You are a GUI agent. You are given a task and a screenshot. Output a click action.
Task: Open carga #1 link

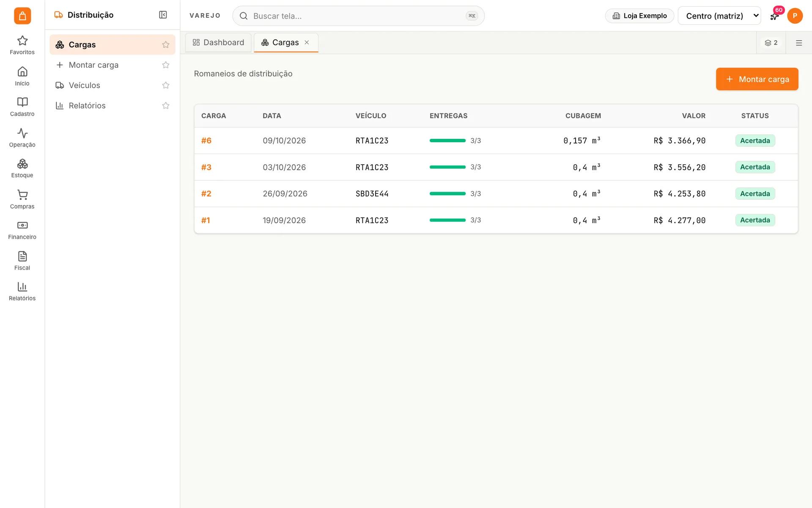coord(206,220)
